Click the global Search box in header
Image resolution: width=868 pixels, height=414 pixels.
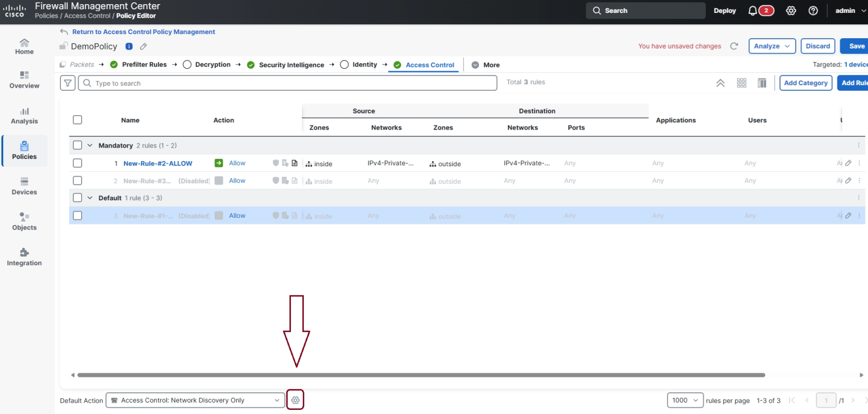point(645,11)
